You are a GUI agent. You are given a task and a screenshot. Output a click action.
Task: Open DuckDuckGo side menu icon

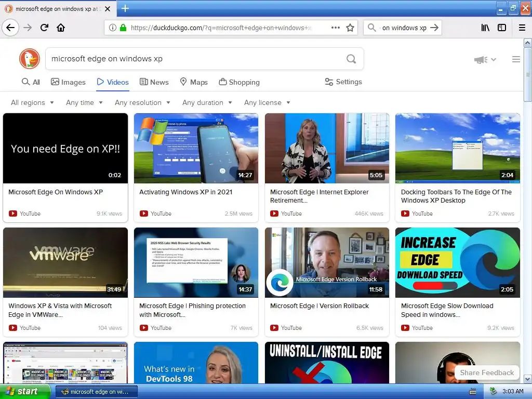coord(516,59)
